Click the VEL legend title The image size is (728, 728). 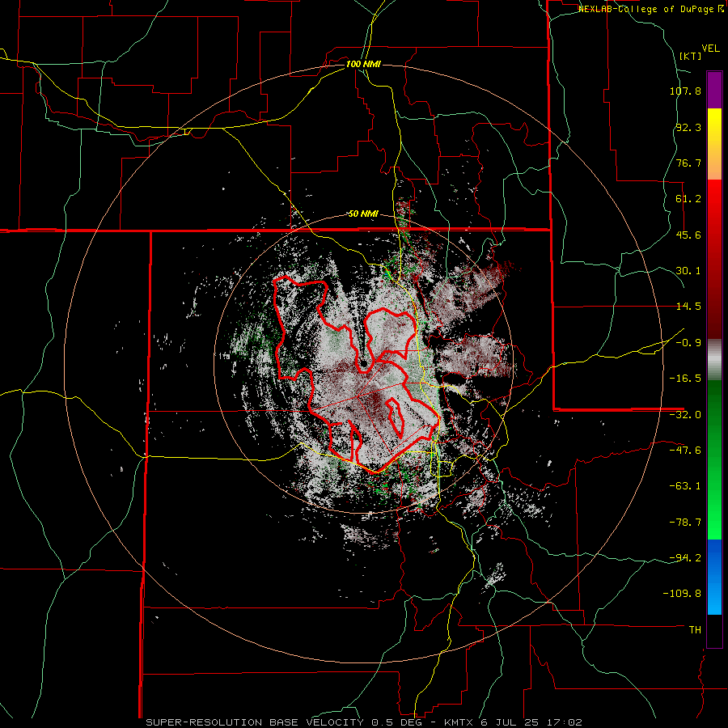710,49
